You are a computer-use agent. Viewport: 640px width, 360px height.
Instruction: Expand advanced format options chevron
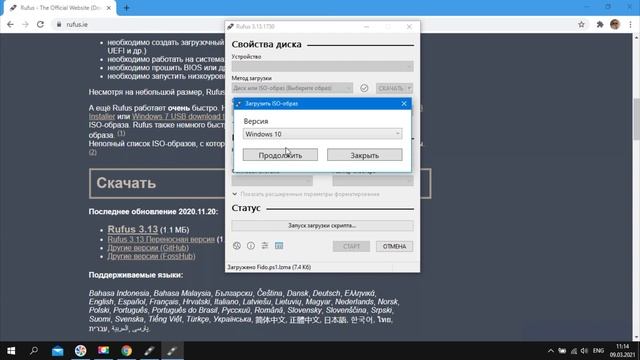click(234, 194)
